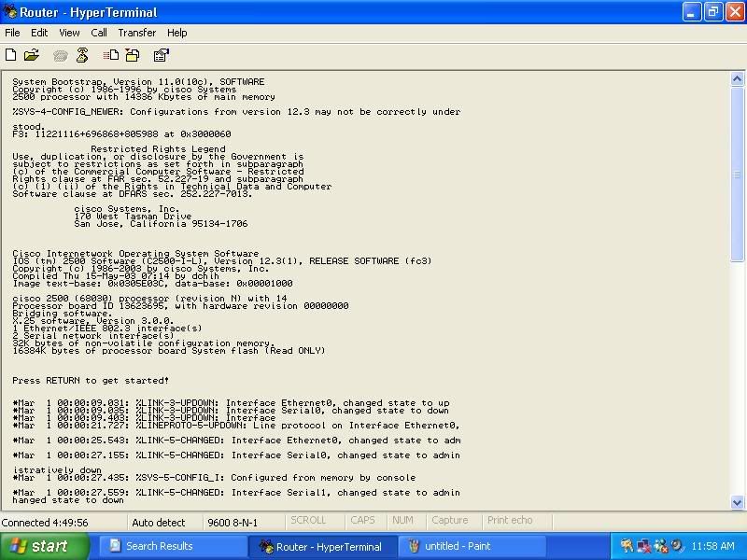The height and width of the screenshot is (560, 747).
Task: Click the 'Press RETURN to get started!' line
Action: [x=91, y=381]
